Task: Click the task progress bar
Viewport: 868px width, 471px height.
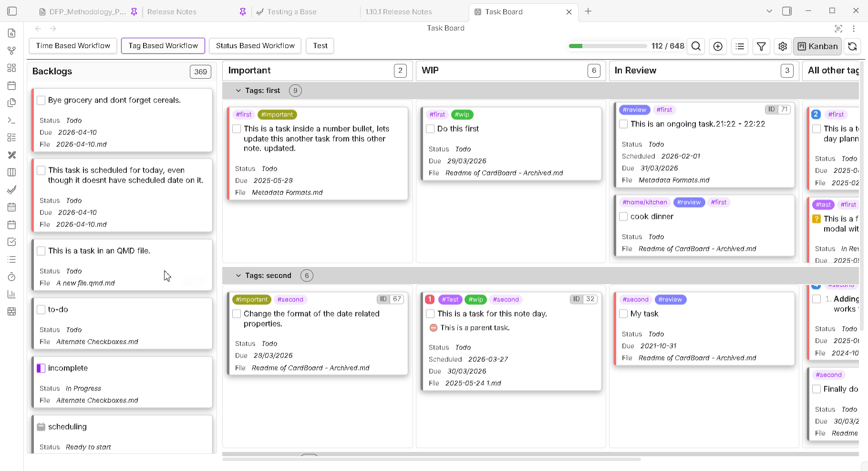Action: click(x=607, y=46)
